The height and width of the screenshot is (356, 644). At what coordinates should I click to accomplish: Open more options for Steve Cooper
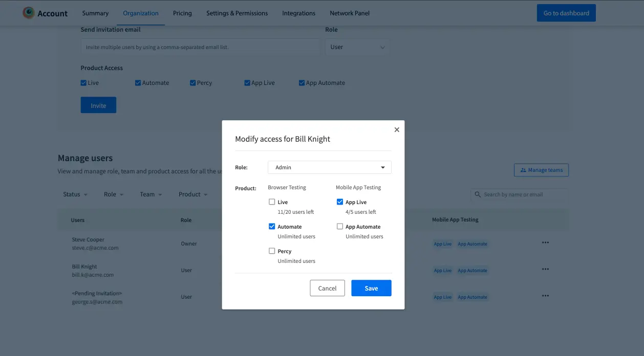545,243
